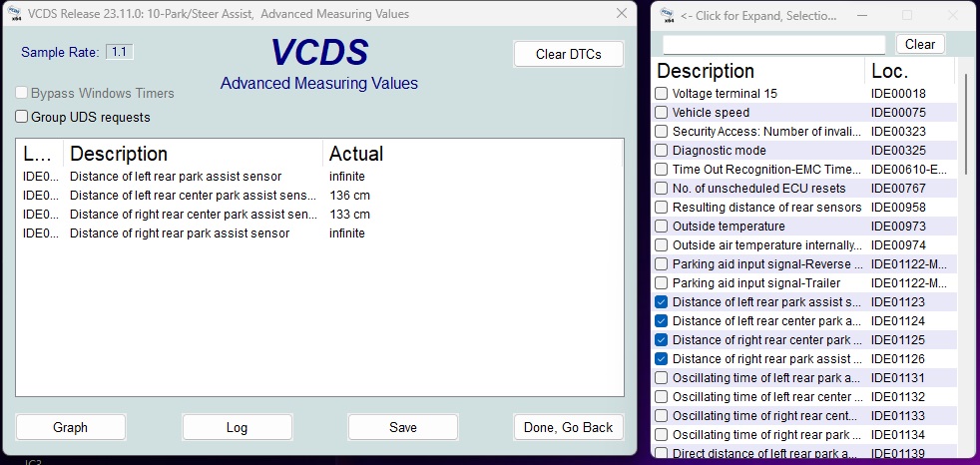This screenshot has width=980, height=465.
Task: Click the IDE00018 location cell
Action: point(898,94)
